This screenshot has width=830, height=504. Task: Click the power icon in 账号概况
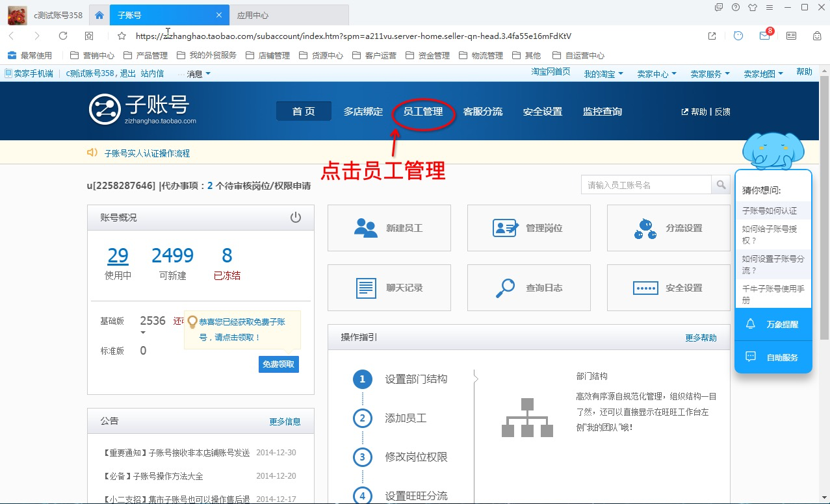(x=296, y=217)
